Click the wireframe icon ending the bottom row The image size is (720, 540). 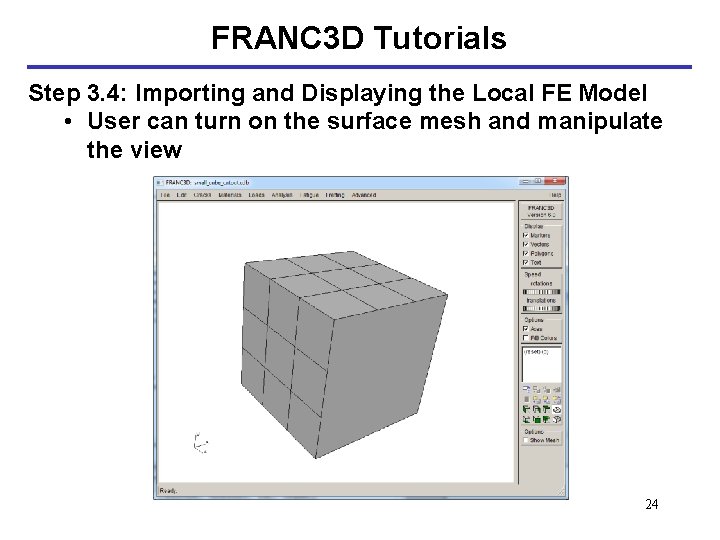pos(557,419)
